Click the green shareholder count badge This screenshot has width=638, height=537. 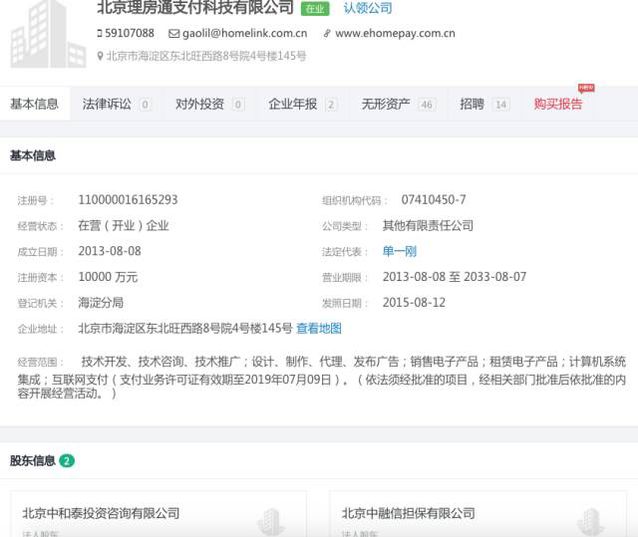click(67, 461)
